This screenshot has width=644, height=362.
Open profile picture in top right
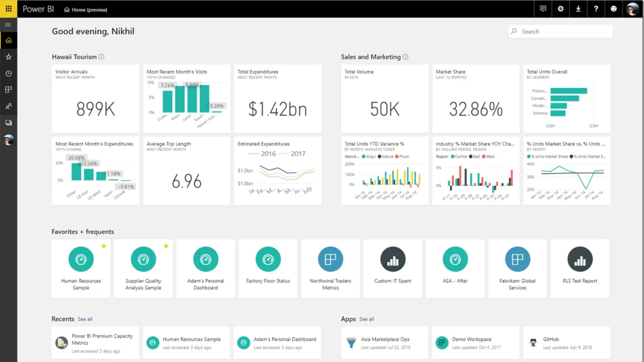[633, 9]
